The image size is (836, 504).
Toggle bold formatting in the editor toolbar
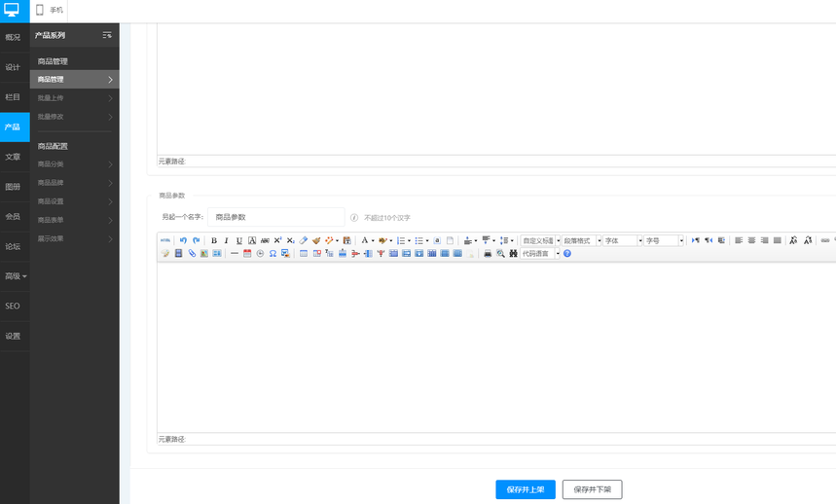coord(214,240)
